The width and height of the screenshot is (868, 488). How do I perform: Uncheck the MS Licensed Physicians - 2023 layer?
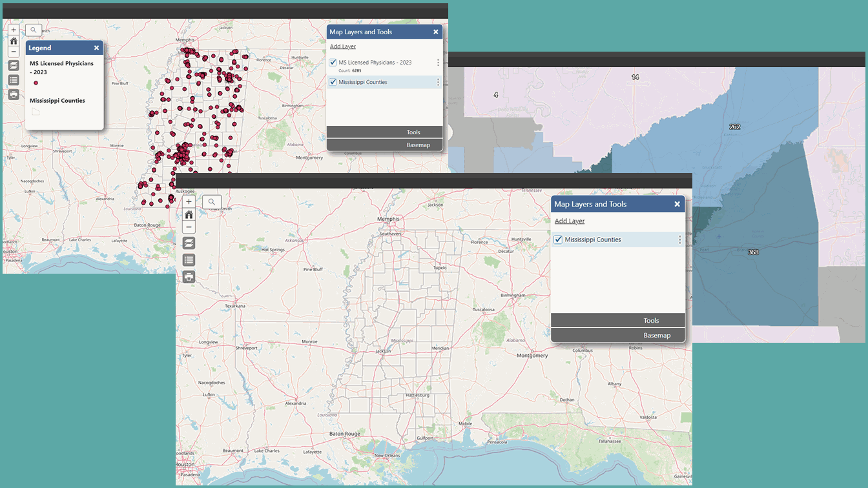pos(333,63)
